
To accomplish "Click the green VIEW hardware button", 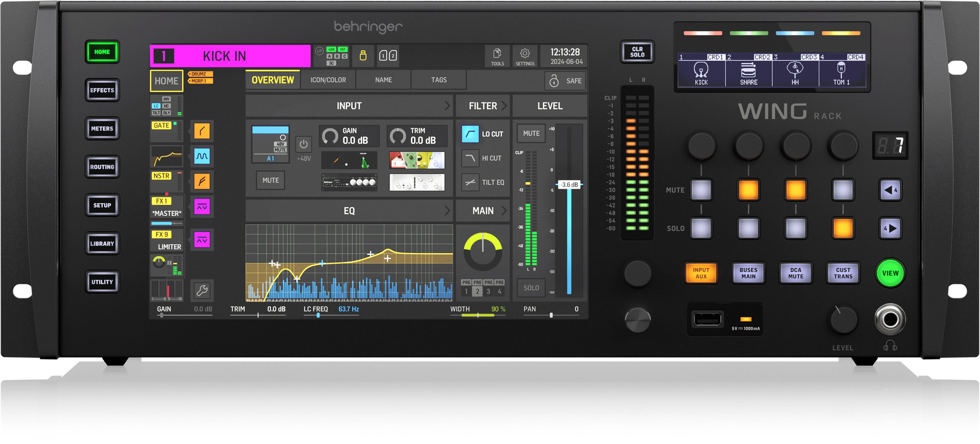I will point(890,273).
